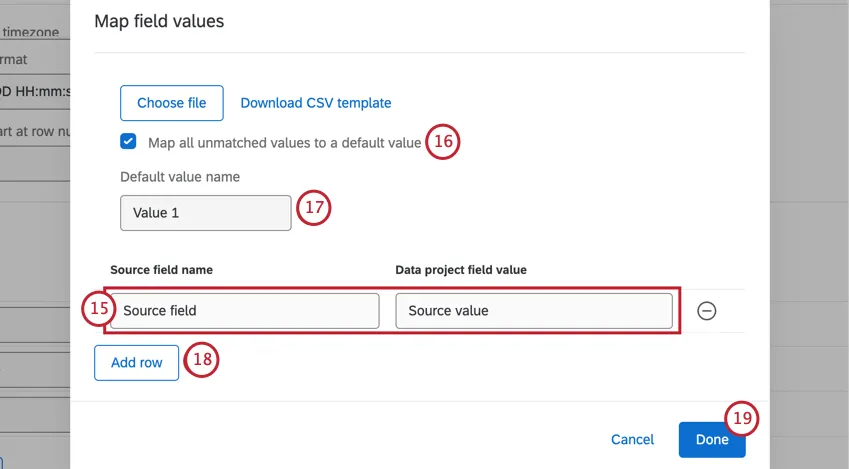850x469 pixels.
Task: Click the 'Map all unmatched values' label text
Action: coord(284,143)
